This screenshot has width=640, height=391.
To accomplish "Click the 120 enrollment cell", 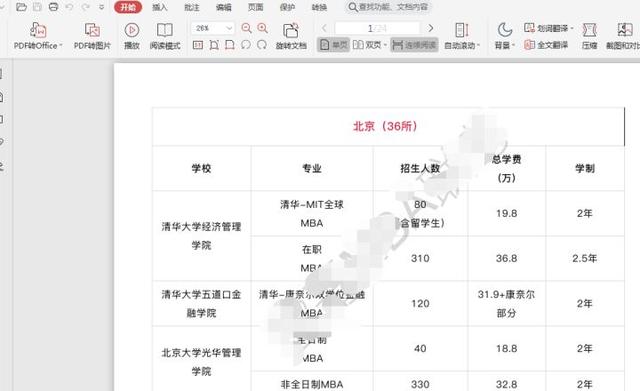I will coord(420,304).
